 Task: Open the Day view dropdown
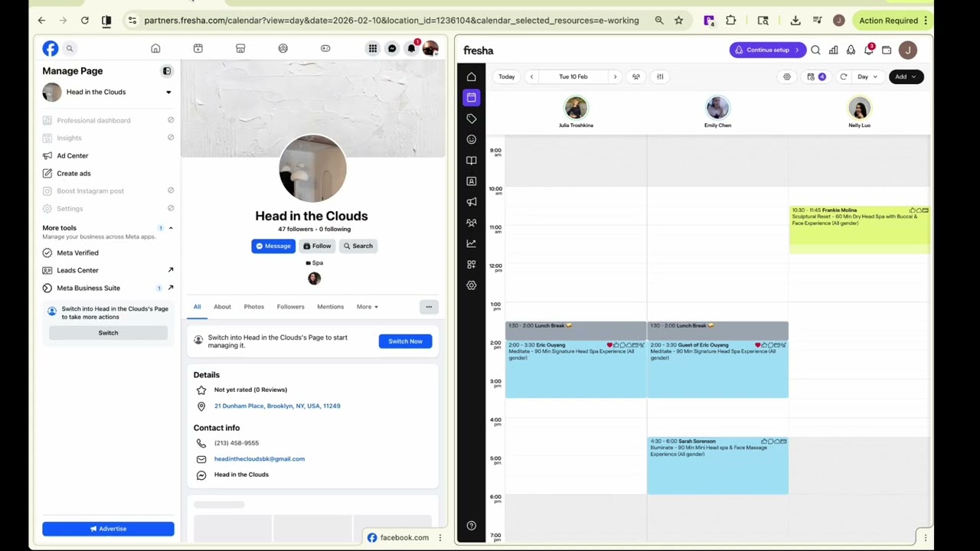point(867,77)
